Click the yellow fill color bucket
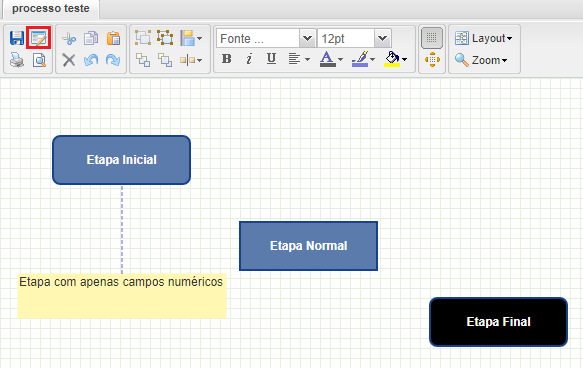583x368 pixels. pyautogui.click(x=392, y=59)
